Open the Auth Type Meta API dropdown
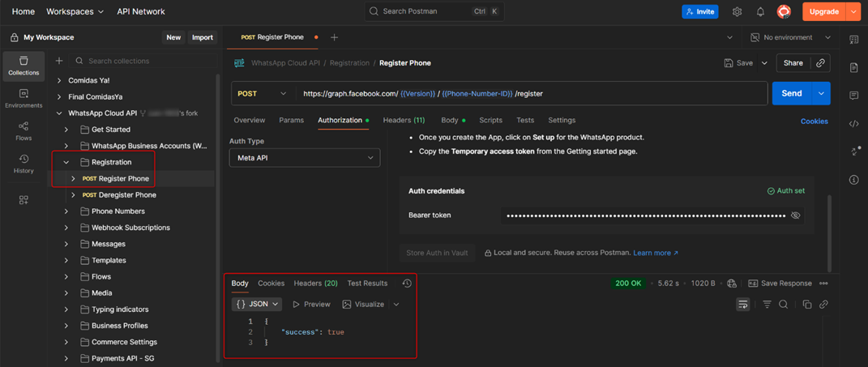This screenshot has width=868, height=367. point(305,158)
